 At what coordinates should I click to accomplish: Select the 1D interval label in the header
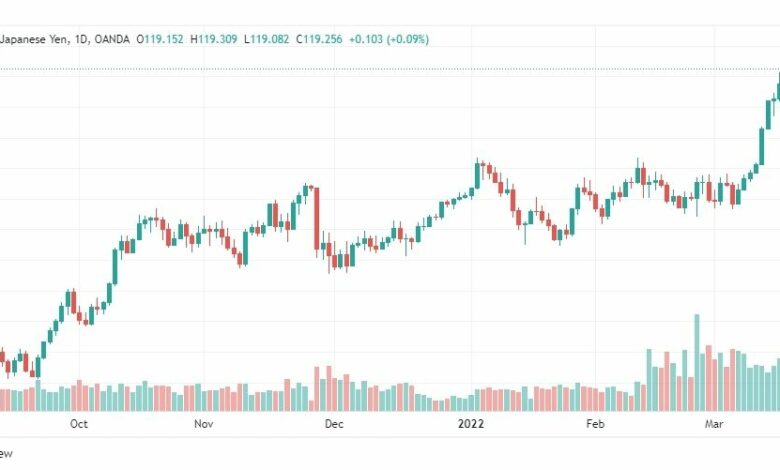tap(82, 39)
